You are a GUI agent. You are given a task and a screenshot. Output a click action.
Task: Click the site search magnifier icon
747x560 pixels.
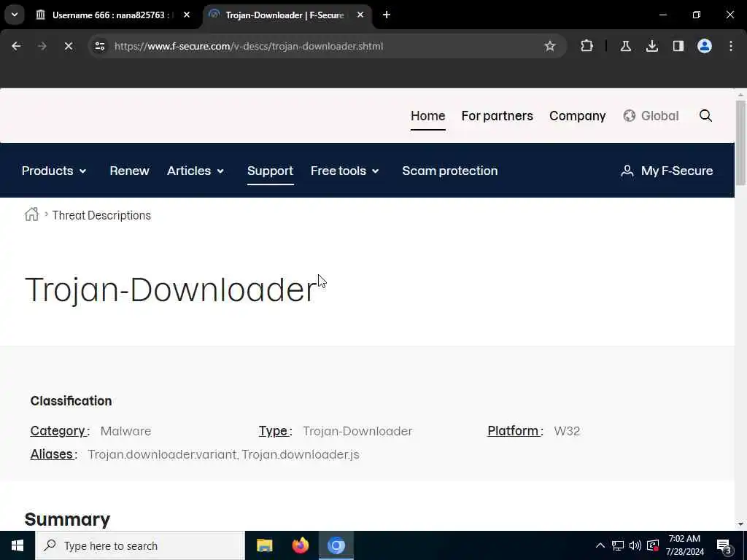tap(705, 116)
